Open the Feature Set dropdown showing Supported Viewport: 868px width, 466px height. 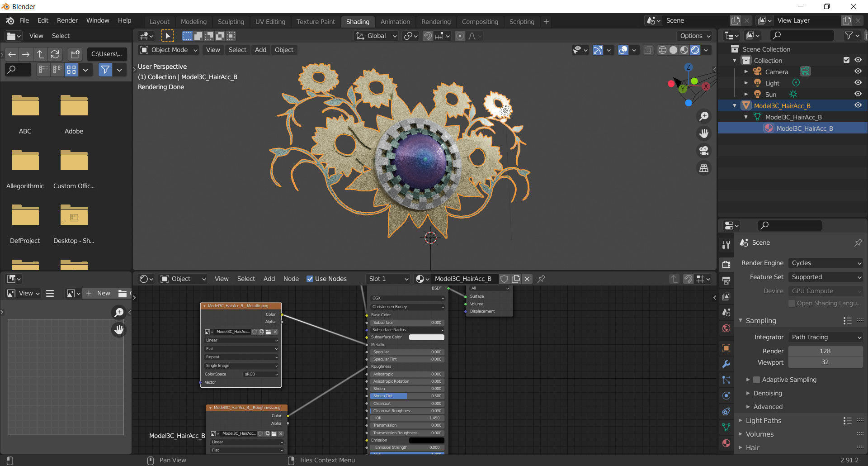(x=826, y=277)
